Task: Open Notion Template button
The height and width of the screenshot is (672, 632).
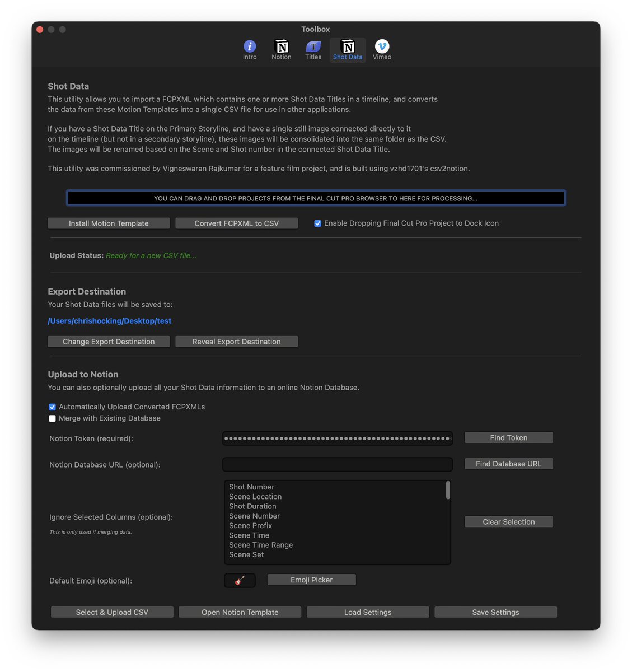Action: tap(240, 612)
